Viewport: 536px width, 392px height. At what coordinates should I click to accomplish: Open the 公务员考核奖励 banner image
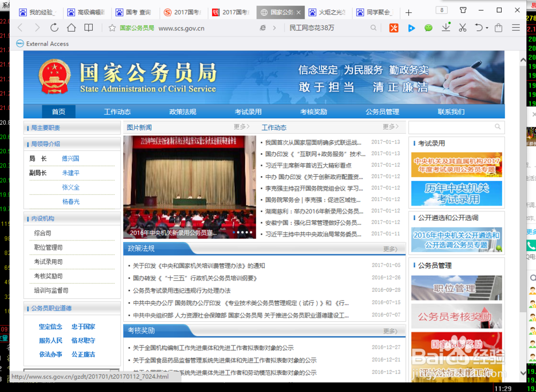tap(456, 316)
